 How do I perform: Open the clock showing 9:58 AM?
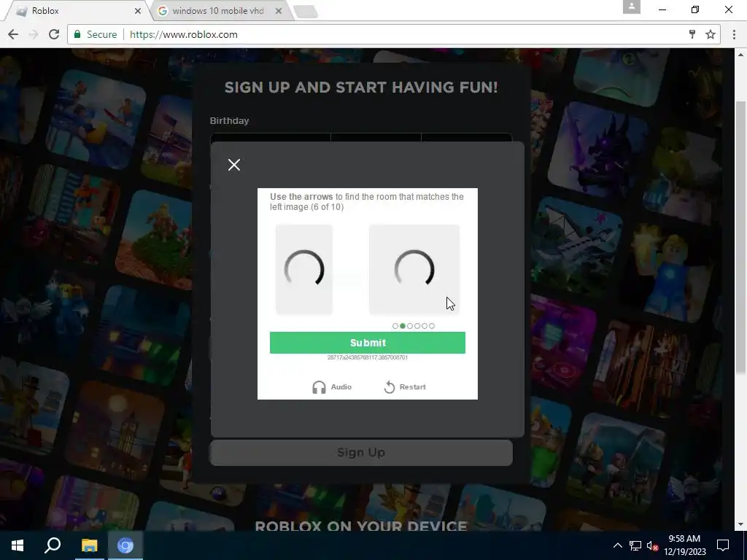[x=684, y=545]
